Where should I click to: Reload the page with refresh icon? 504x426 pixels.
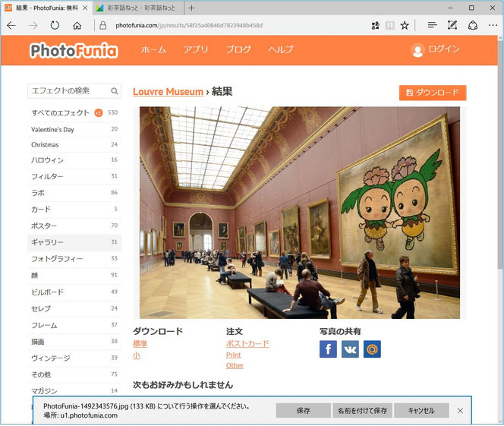(x=55, y=25)
